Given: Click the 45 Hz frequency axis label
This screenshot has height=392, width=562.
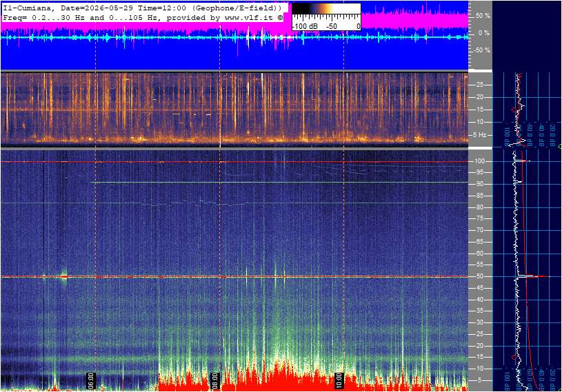Looking at the screenshot, I should coord(479,288).
